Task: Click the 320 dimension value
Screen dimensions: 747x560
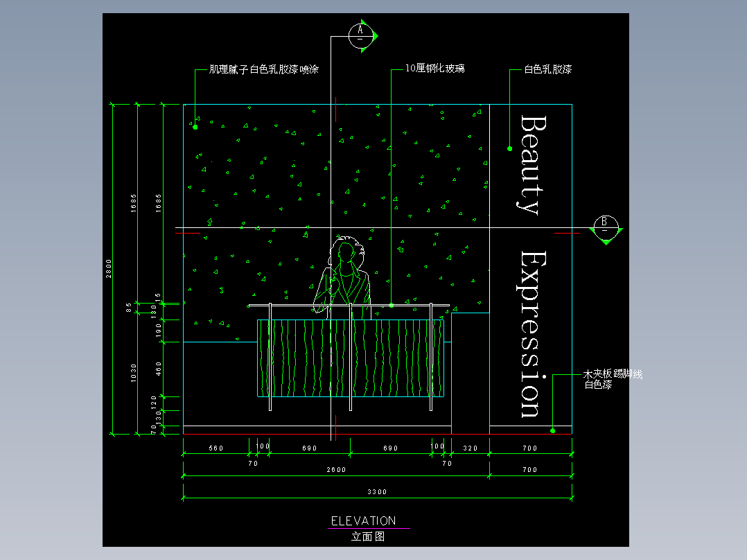Action: pyautogui.click(x=471, y=448)
